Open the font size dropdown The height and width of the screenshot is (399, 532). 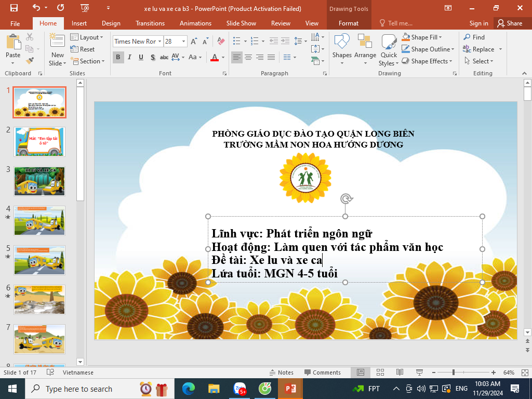(x=184, y=42)
